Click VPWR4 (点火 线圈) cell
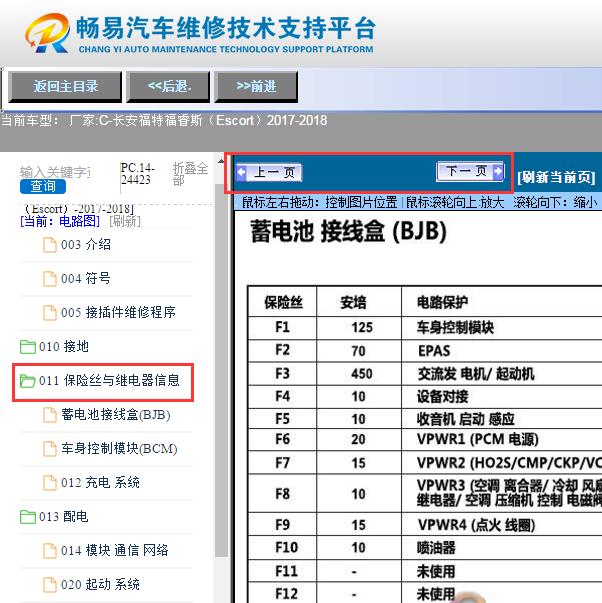This screenshot has height=603, width=602. [476, 525]
